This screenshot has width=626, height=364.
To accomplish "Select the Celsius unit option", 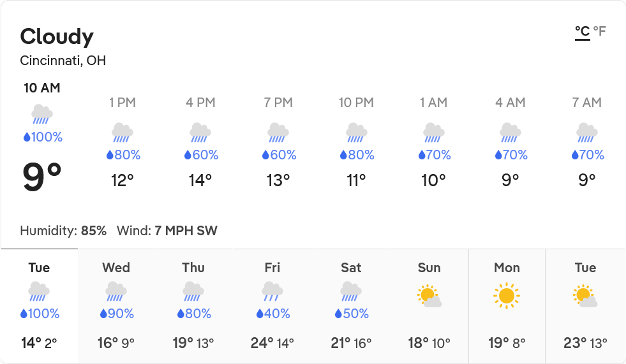I will (582, 31).
